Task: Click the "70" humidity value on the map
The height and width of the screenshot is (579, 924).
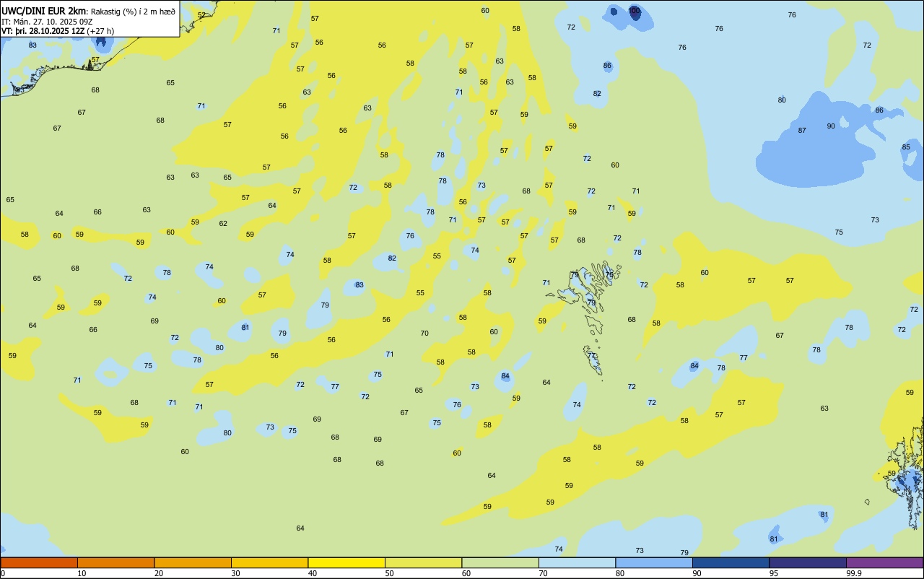Action: click(424, 334)
